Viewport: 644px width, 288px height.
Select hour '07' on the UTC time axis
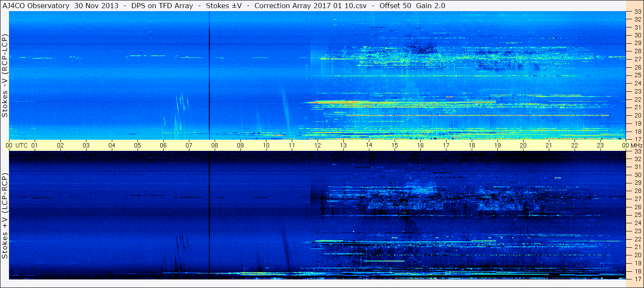(x=189, y=146)
